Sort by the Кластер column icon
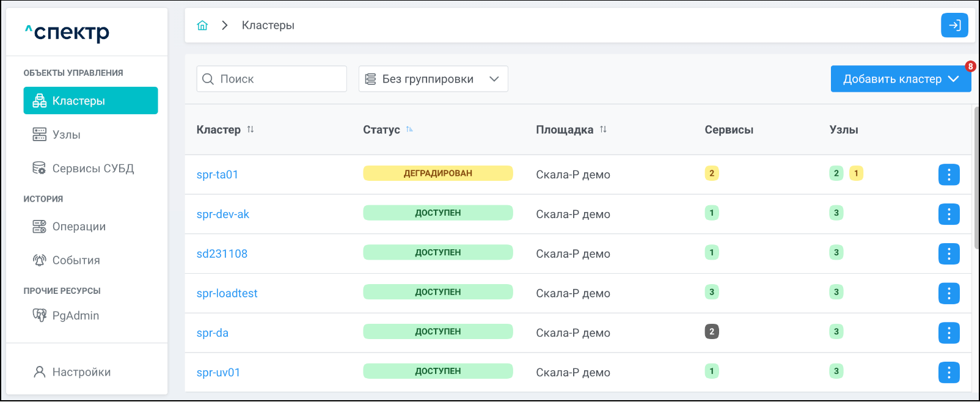980x402 pixels. (250, 130)
